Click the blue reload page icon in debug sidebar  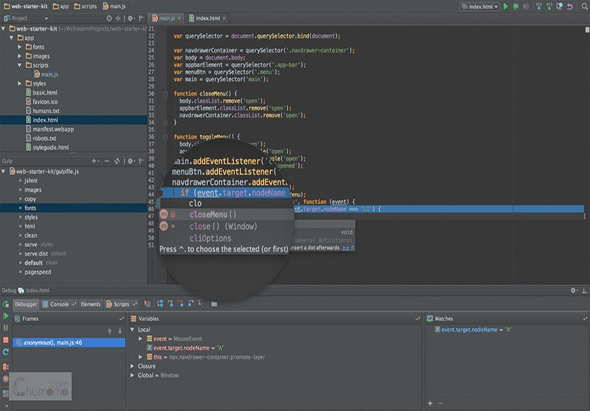coord(6,352)
